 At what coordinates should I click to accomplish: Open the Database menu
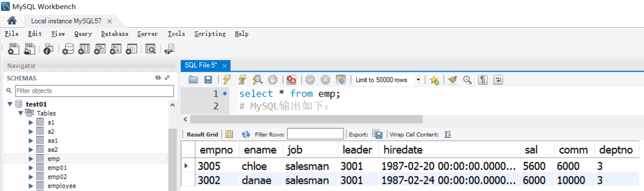[x=115, y=34]
